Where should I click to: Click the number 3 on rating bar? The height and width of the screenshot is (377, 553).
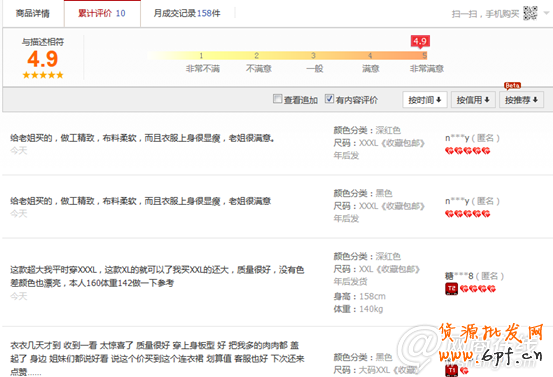point(313,55)
